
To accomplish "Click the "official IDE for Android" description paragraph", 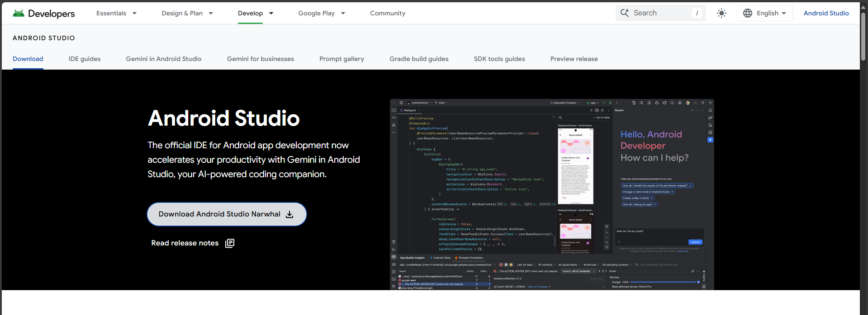I will point(254,160).
